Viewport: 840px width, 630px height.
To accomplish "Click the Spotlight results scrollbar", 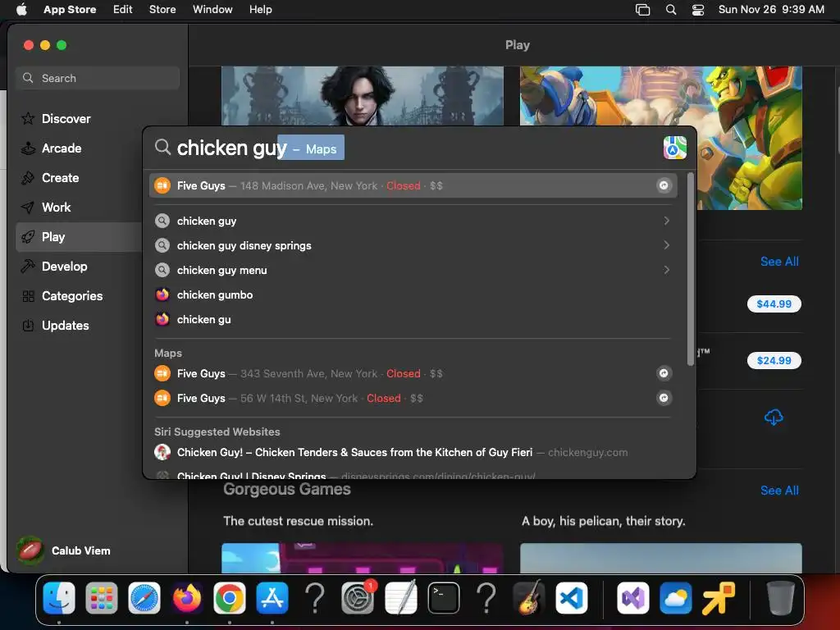I will coord(691,269).
